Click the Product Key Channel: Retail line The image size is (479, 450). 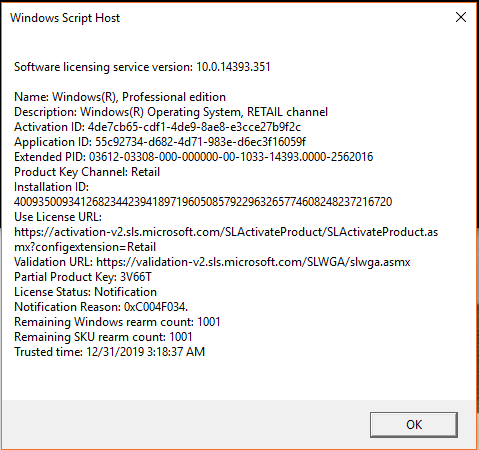87,172
